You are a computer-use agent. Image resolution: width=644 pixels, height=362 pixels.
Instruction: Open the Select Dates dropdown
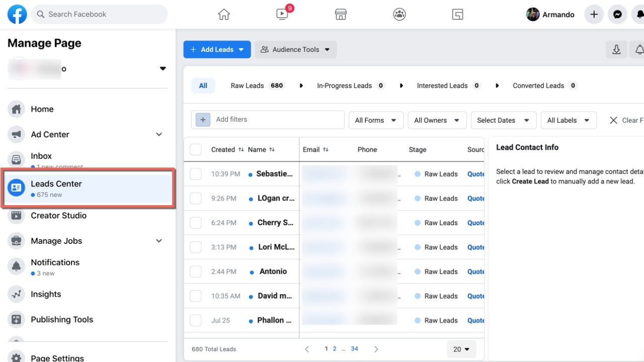(504, 120)
